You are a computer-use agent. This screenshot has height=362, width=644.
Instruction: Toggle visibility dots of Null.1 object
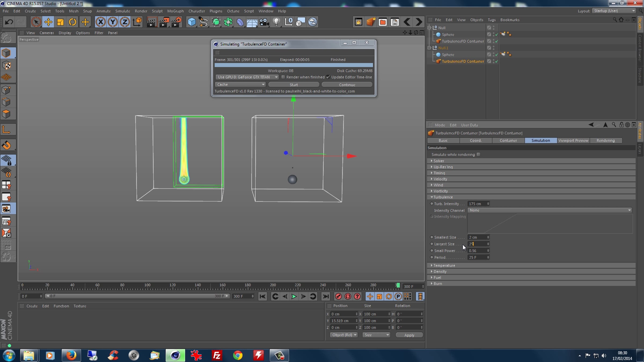(494, 48)
